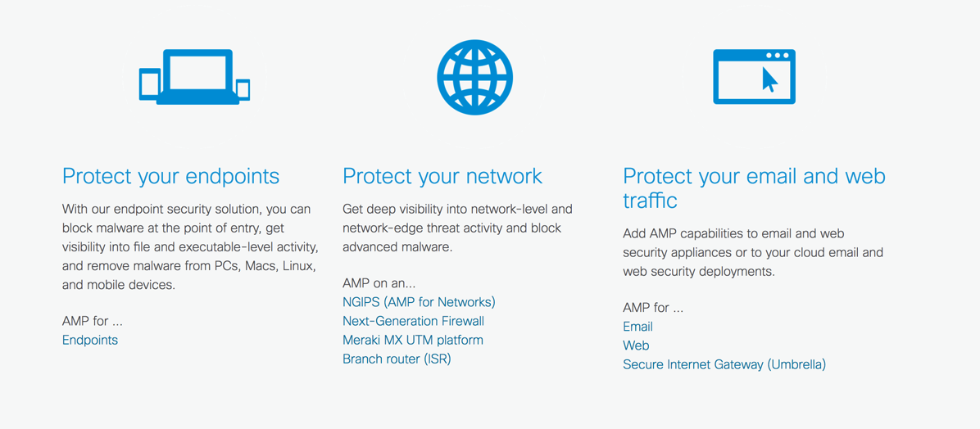The image size is (980, 429).
Task: Click "AMP for ..." text above Endpoints link
Action: (x=93, y=321)
